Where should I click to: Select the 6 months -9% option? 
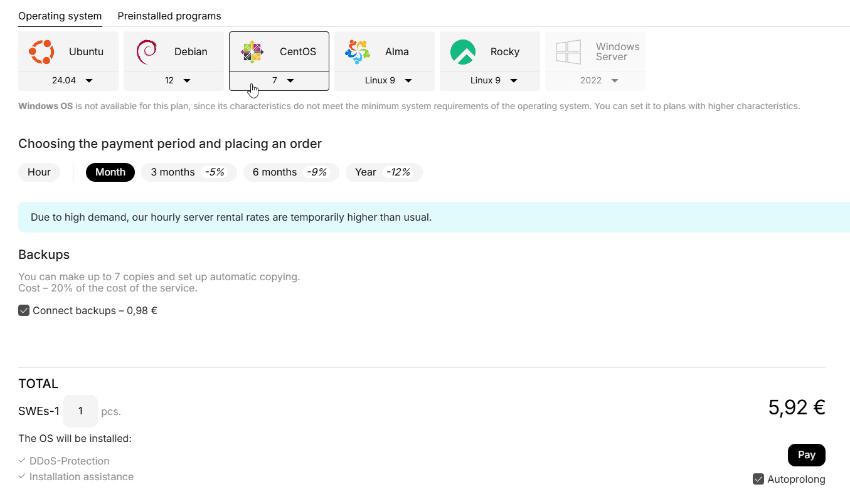coord(291,172)
